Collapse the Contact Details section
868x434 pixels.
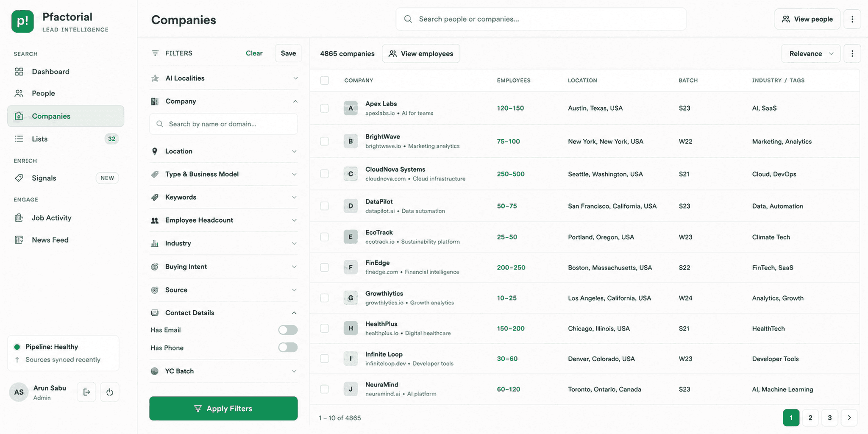point(294,313)
